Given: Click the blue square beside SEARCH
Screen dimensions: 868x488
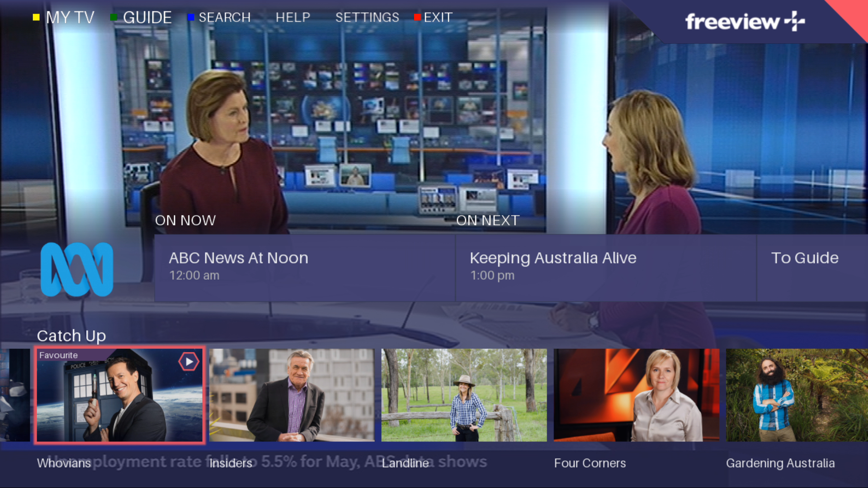Looking at the screenshot, I should pos(191,18).
